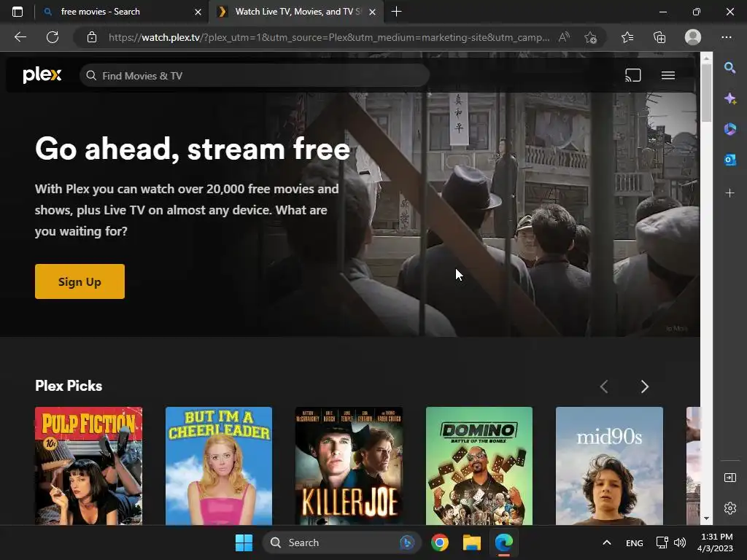Open Read aloud icon in address bar
Viewport: 747px width, 560px height.
(564, 37)
